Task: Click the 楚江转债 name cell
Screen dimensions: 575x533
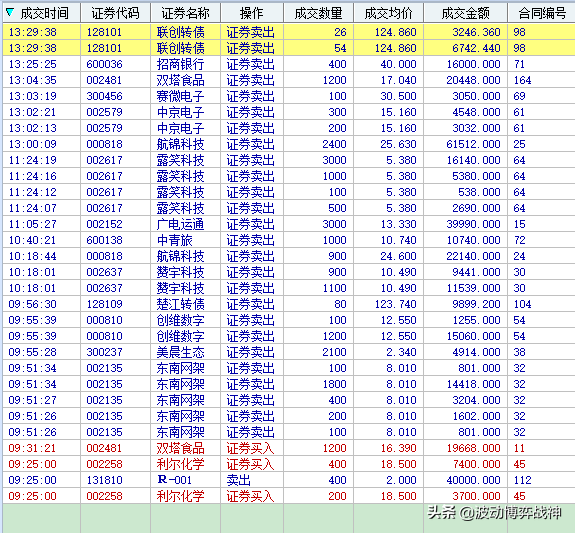Action: point(180,304)
